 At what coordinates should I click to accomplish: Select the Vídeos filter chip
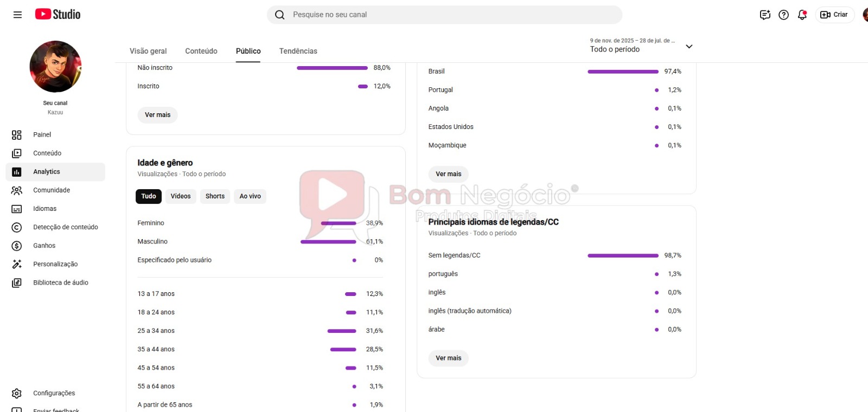coord(181,196)
